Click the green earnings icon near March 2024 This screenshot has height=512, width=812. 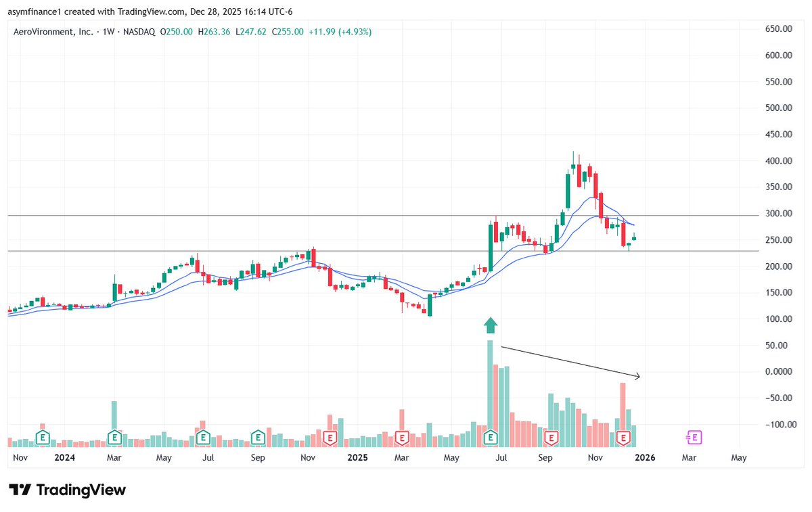[115, 438]
